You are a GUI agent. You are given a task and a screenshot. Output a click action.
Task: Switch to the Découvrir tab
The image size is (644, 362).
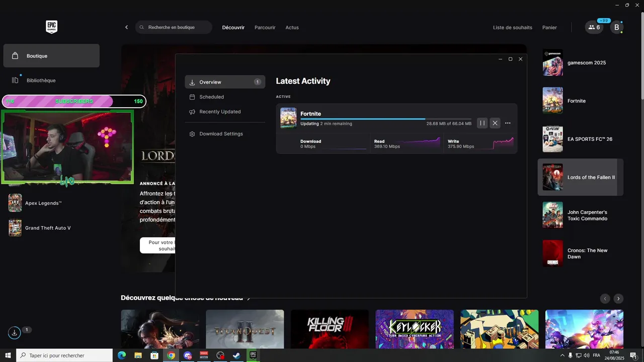[233, 28]
